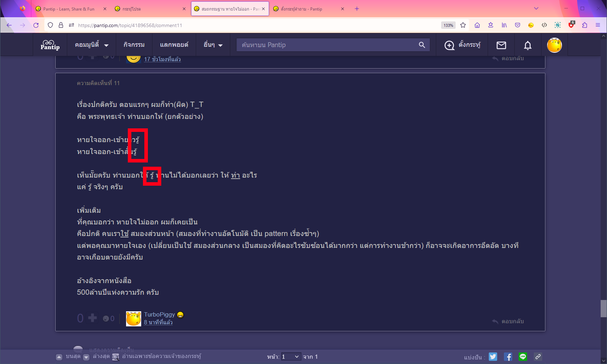Open the yellow Pantip smiley extension icon
The height and width of the screenshot is (364, 607).
click(531, 25)
